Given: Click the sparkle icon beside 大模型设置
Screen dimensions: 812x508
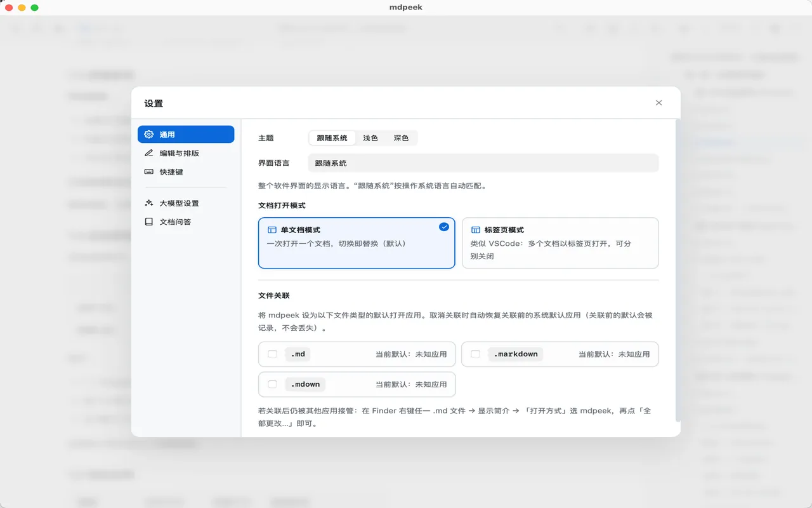Looking at the screenshot, I should [149, 203].
